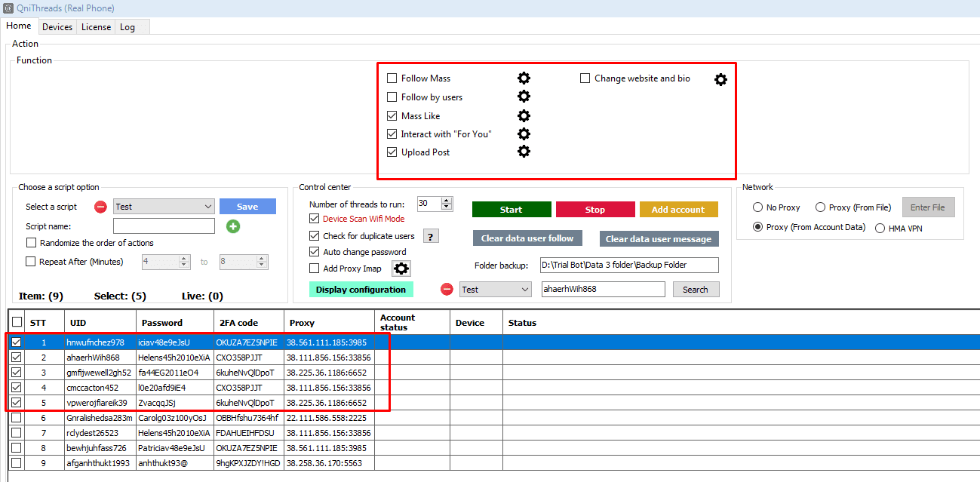
Task: Open Mass Like settings gear
Action: click(524, 115)
